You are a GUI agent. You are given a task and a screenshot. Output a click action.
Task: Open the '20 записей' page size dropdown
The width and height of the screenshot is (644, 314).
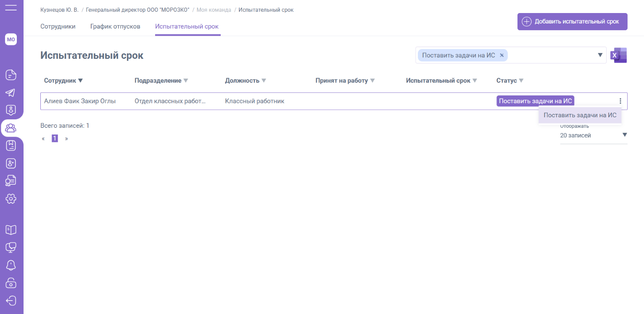pos(593,135)
